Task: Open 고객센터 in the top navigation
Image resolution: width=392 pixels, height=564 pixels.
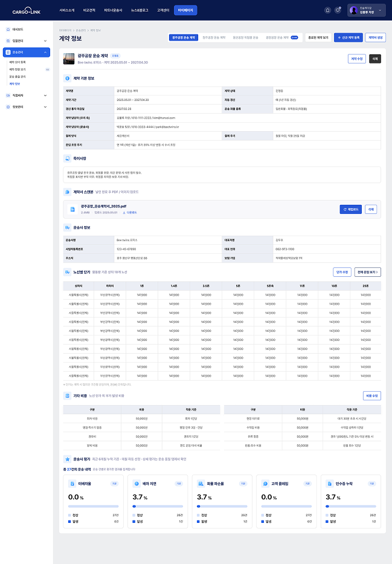Action: coord(163,10)
